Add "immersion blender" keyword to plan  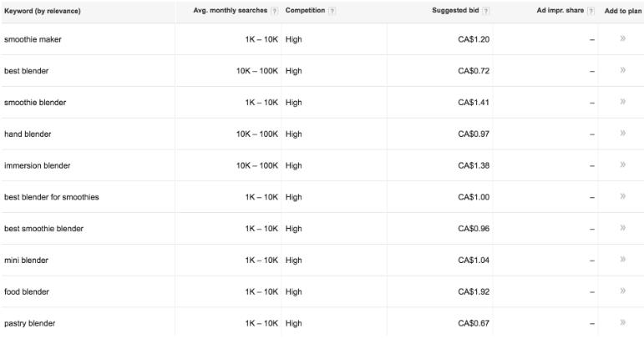(623, 165)
